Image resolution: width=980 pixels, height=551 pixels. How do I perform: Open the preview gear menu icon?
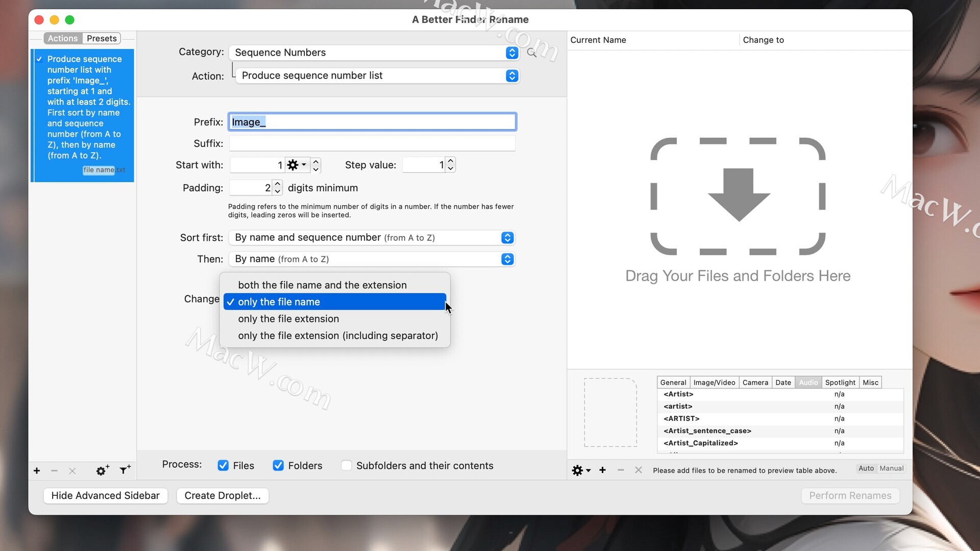pyautogui.click(x=581, y=470)
